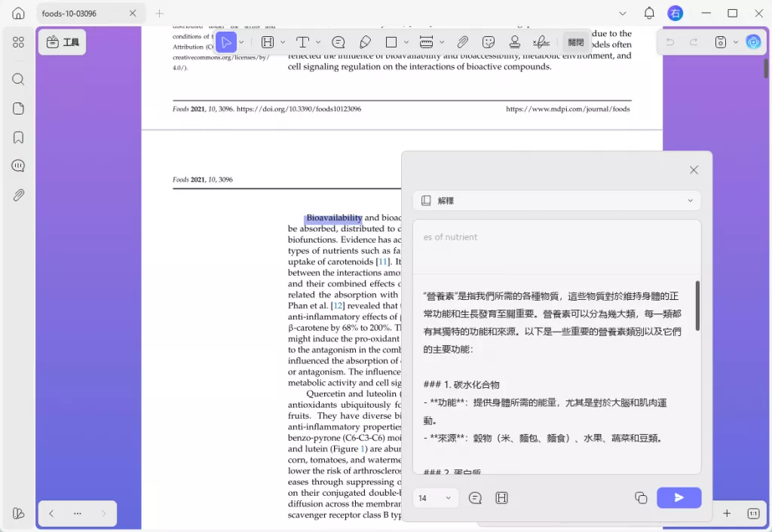The width and height of the screenshot is (772, 532).
Task: Open notifications bell
Action: click(649, 14)
